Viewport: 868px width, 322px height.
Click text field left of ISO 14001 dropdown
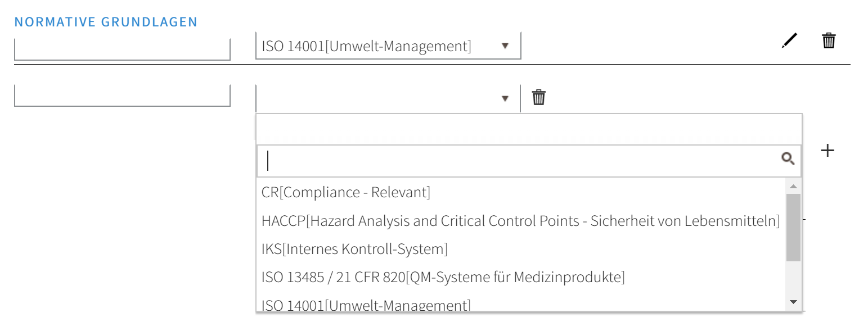[122, 49]
